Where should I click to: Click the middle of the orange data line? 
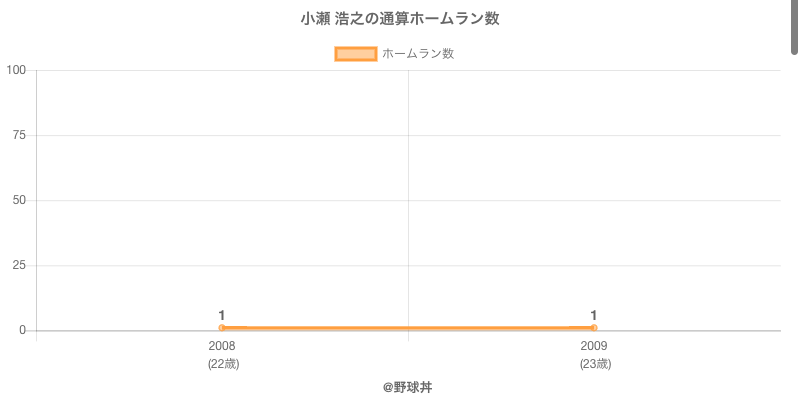[408, 328]
